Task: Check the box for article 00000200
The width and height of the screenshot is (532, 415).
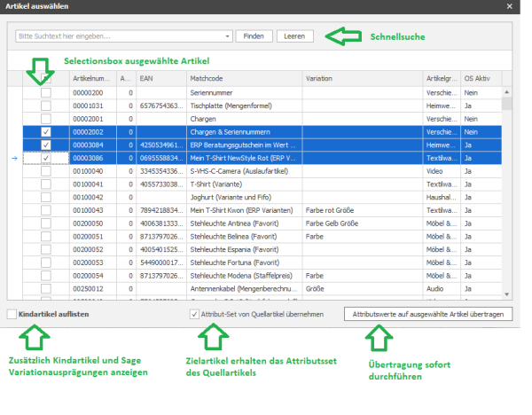Action: tap(45, 92)
